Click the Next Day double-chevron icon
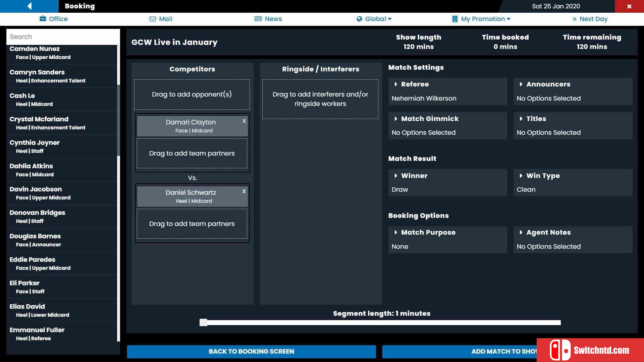This screenshot has width=644, height=362. (575, 19)
